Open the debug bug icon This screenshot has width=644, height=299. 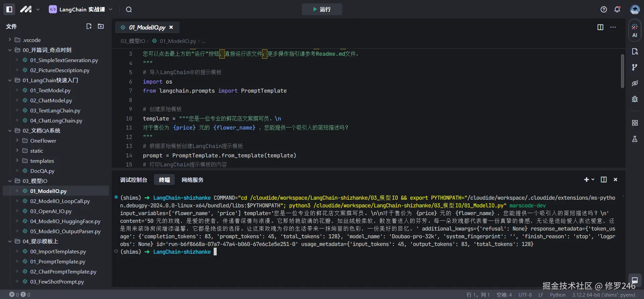(x=635, y=99)
